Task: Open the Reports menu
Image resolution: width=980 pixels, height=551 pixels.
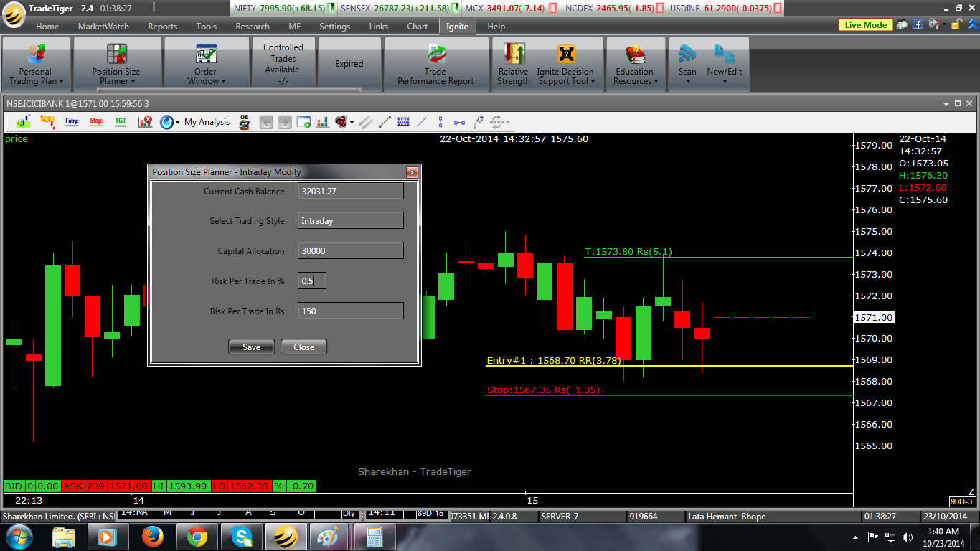Action: point(162,27)
